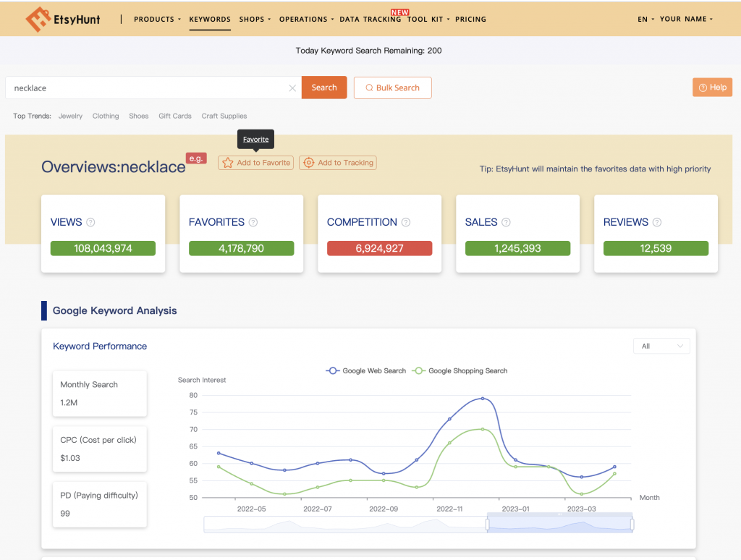Click the EtsyHunt logo icon

click(x=37, y=20)
